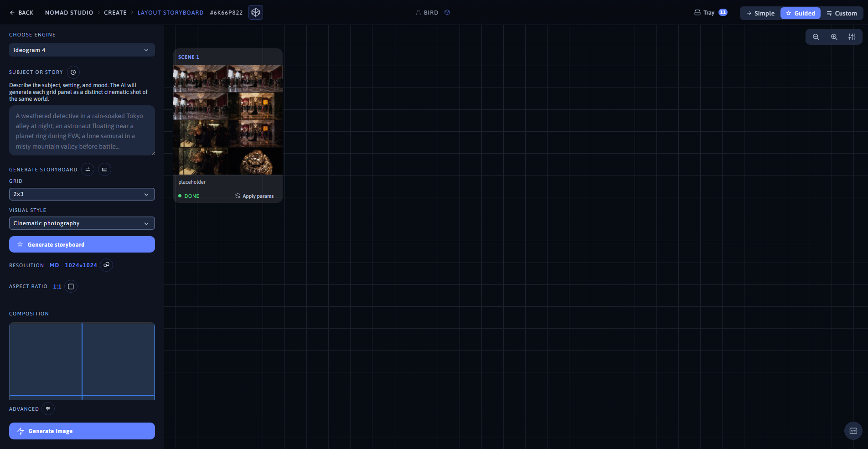
Task: Expand the Grid 2x3 dropdown
Action: tap(82, 194)
